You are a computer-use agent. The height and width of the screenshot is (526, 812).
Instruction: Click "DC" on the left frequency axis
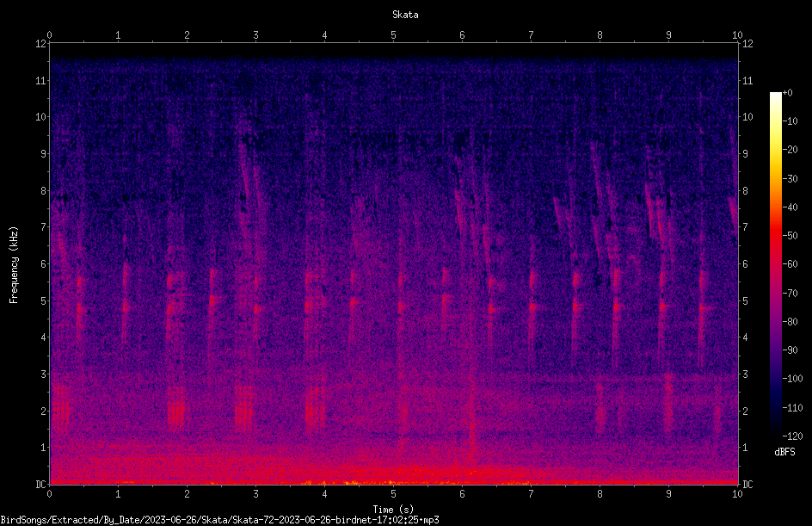click(41, 485)
